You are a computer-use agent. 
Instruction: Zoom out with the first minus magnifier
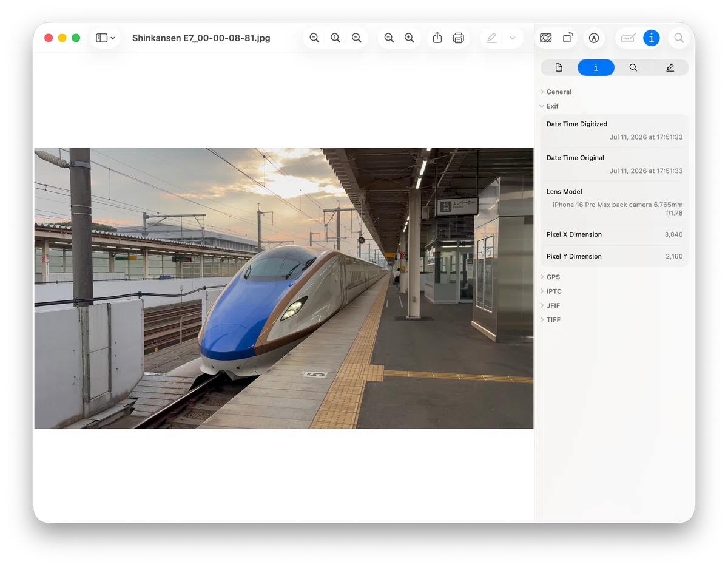pyautogui.click(x=314, y=38)
